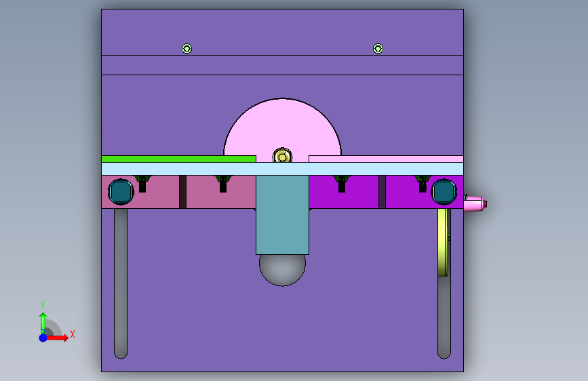Screen dimensions: 588x381
Task: Select the right small screw on the top plate
Action: 378,48
